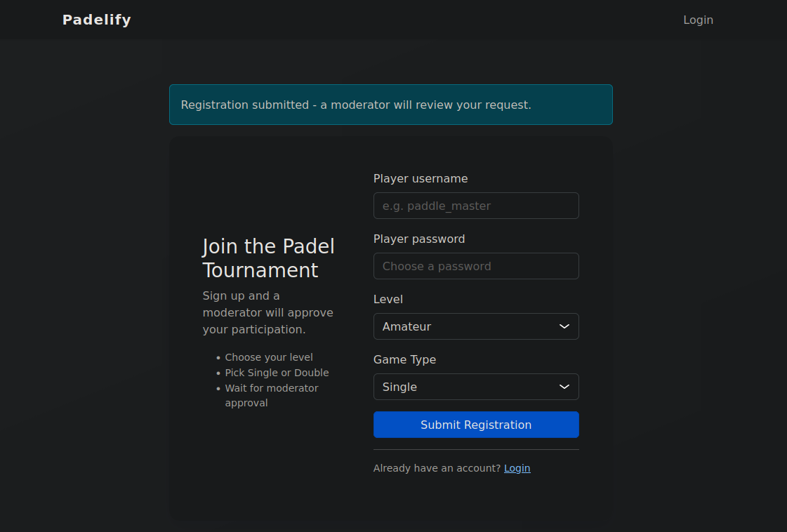Select the "Choose your level" bullet item
Viewport: 787px width, 532px height.
269,357
